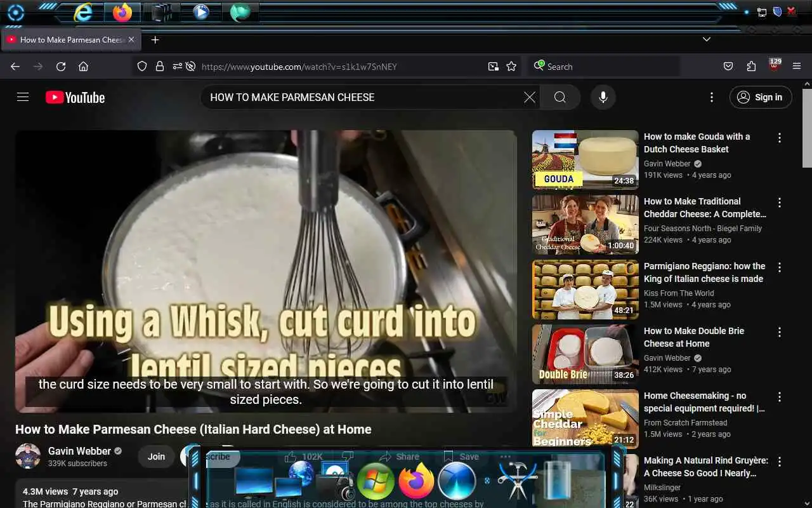Viewport: 812px width, 508px height.
Task: Open options for the Home Cheesemaking video
Action: click(780, 397)
